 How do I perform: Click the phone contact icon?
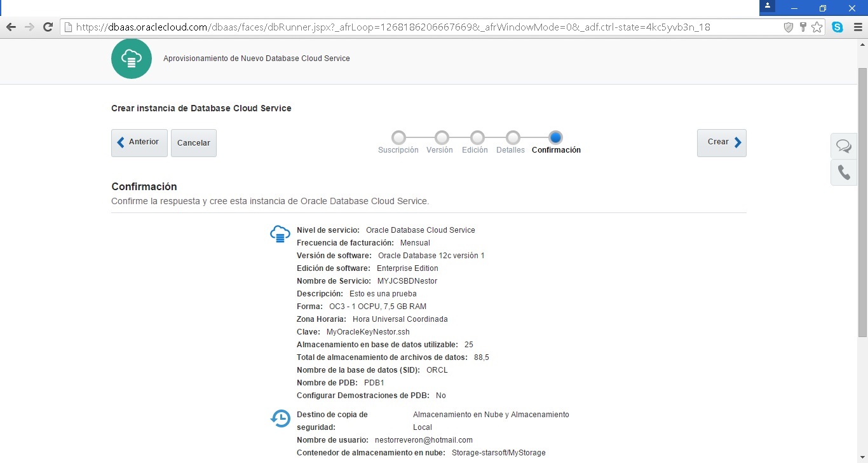[x=843, y=172]
